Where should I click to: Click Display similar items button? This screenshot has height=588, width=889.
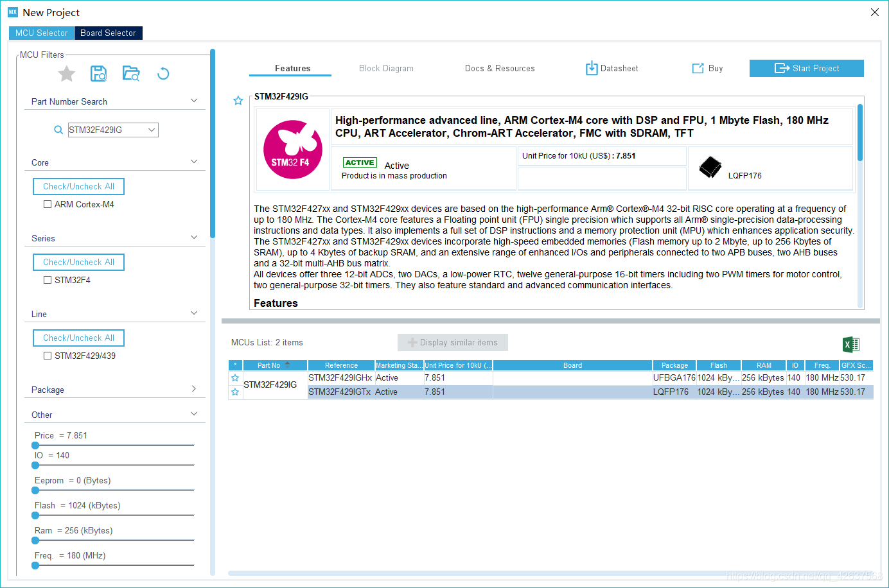point(453,343)
